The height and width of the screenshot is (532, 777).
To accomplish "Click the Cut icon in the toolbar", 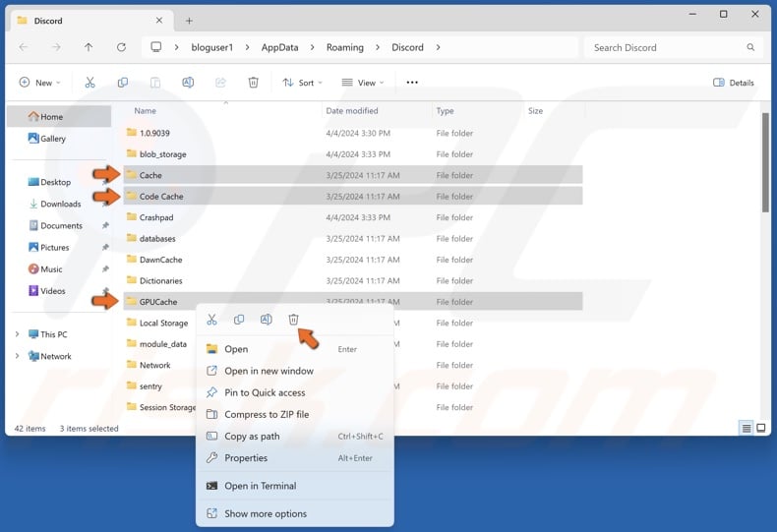I will [90, 83].
